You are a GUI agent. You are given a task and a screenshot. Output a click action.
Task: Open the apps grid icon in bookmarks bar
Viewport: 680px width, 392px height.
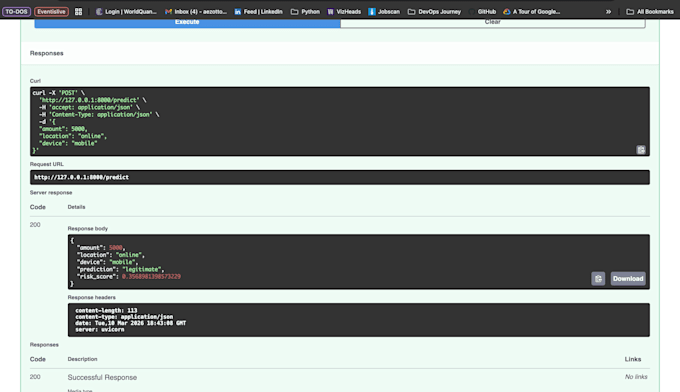[78, 12]
